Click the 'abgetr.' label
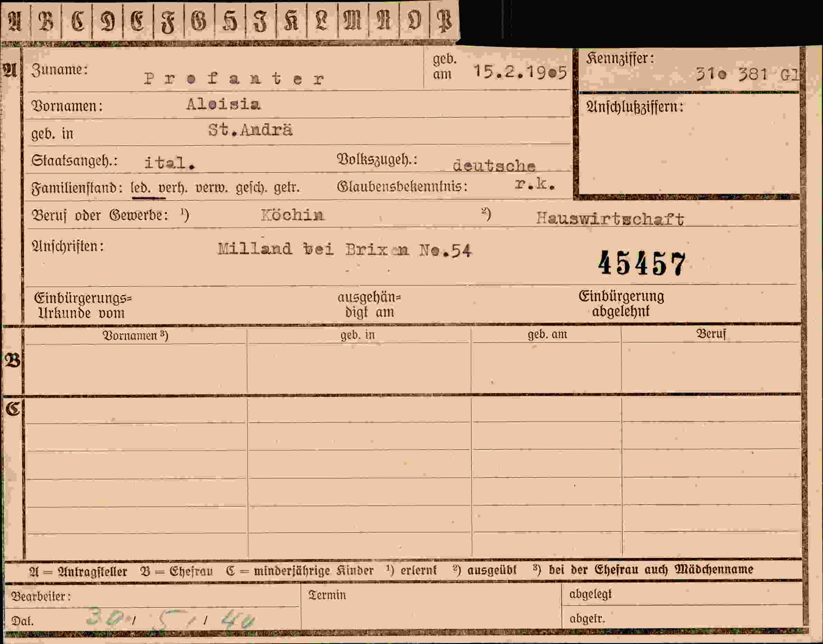The height and width of the screenshot is (644, 823). pos(588,619)
